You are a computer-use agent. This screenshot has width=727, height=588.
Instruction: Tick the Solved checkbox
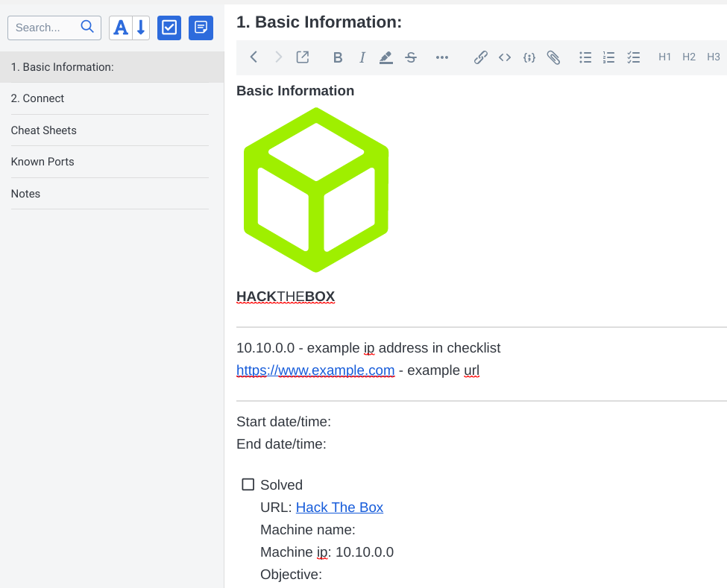click(248, 484)
